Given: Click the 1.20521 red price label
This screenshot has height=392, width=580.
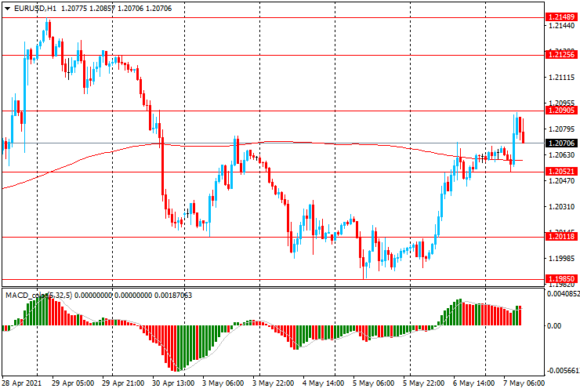Looking at the screenshot, I should pos(561,172).
